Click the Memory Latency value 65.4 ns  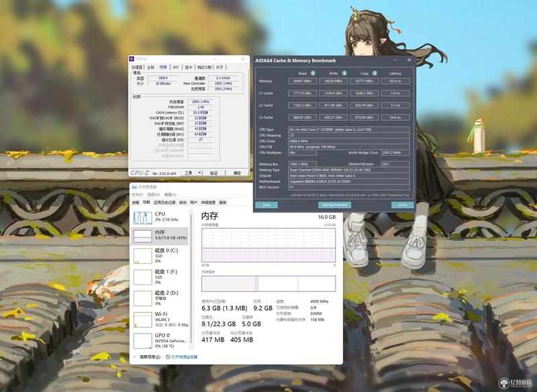pyautogui.click(x=395, y=81)
